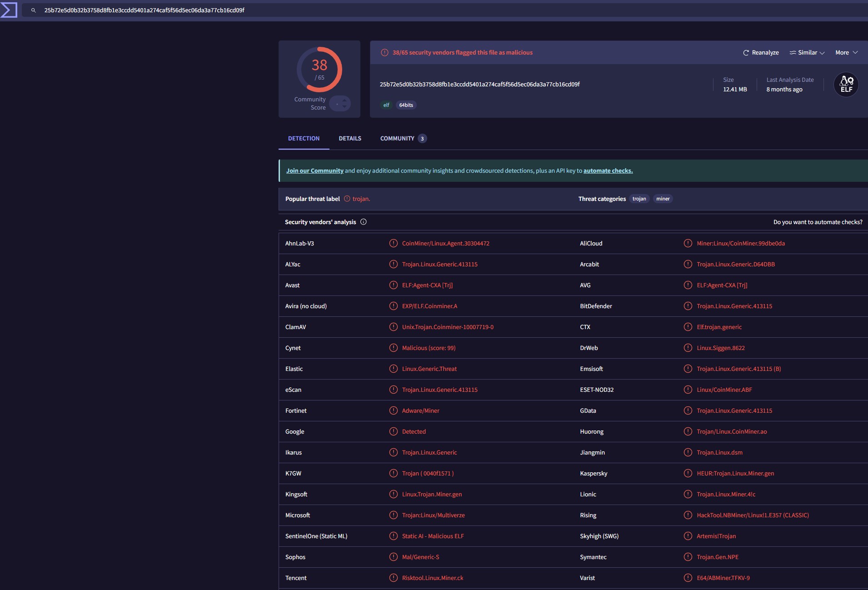Screen dimensions: 868x590
Task: Open the automate checks link
Action: click(608, 171)
